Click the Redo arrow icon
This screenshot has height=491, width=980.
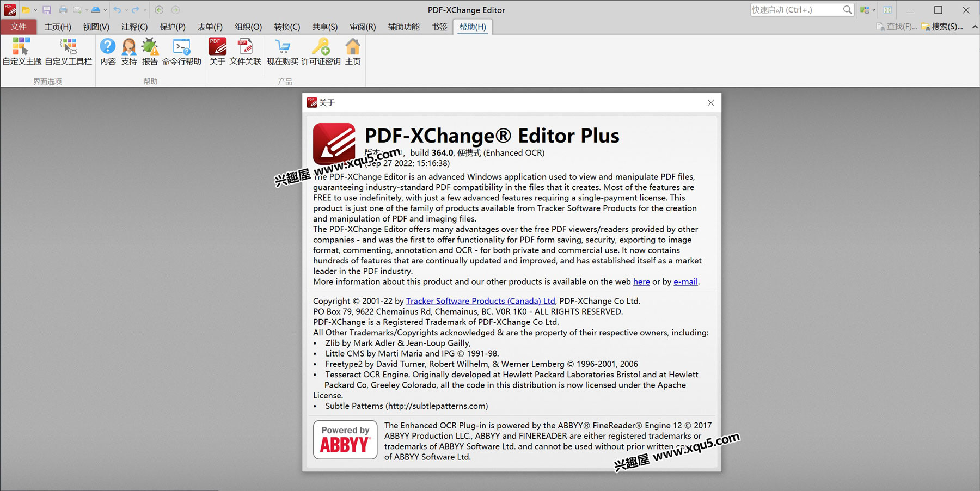pos(136,10)
